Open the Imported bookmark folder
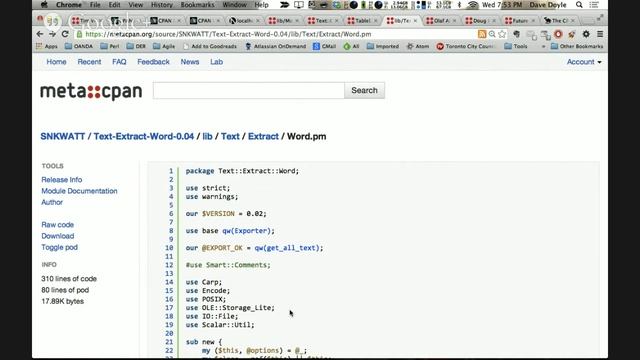 tap(383, 47)
